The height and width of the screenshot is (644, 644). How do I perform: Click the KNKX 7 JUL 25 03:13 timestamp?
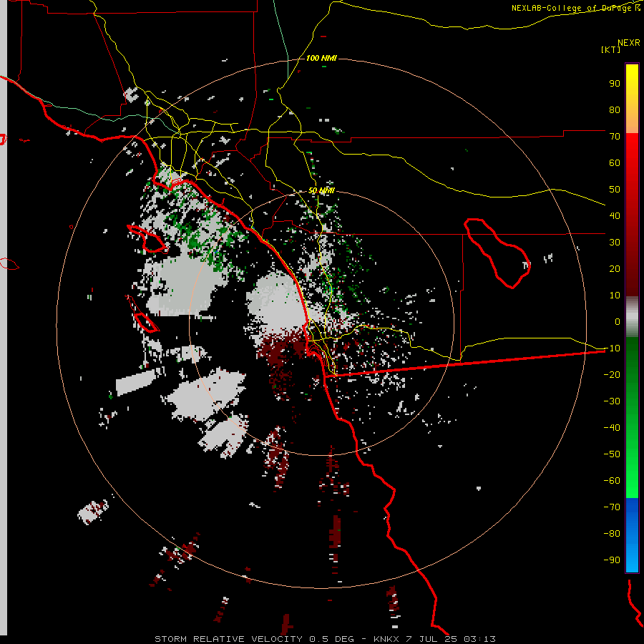pyautogui.click(x=434, y=639)
